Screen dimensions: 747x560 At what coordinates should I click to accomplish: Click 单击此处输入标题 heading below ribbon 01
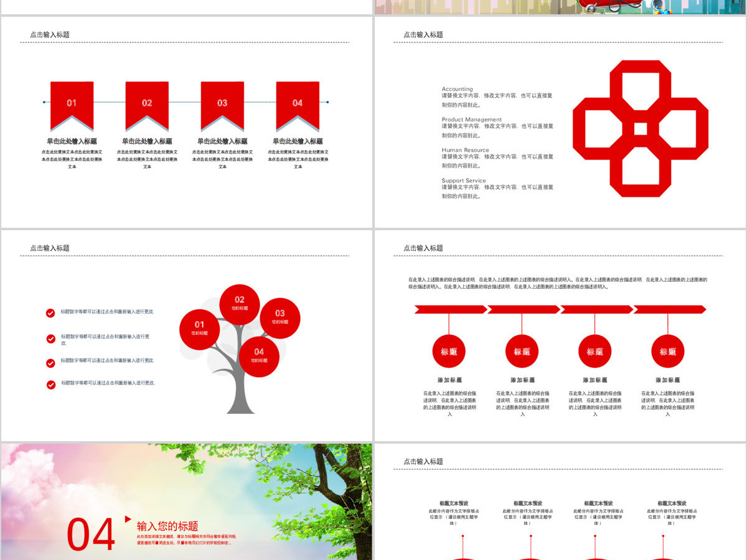point(72,141)
